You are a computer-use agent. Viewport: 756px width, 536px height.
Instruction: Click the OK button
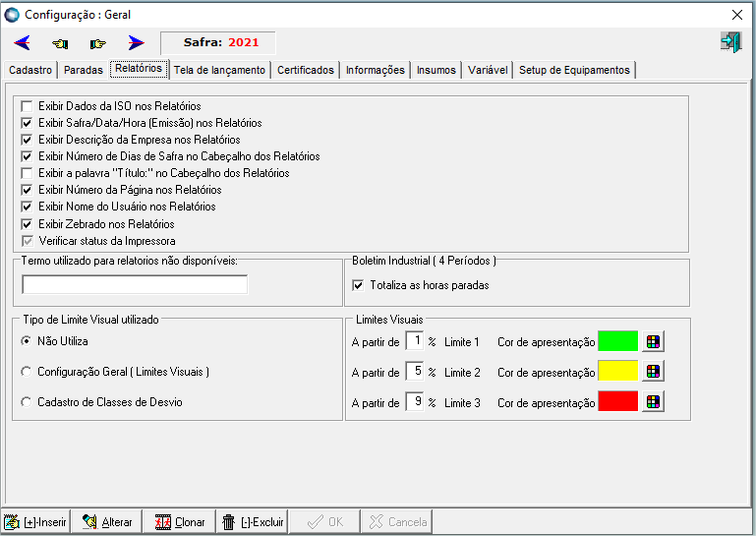coord(324,521)
